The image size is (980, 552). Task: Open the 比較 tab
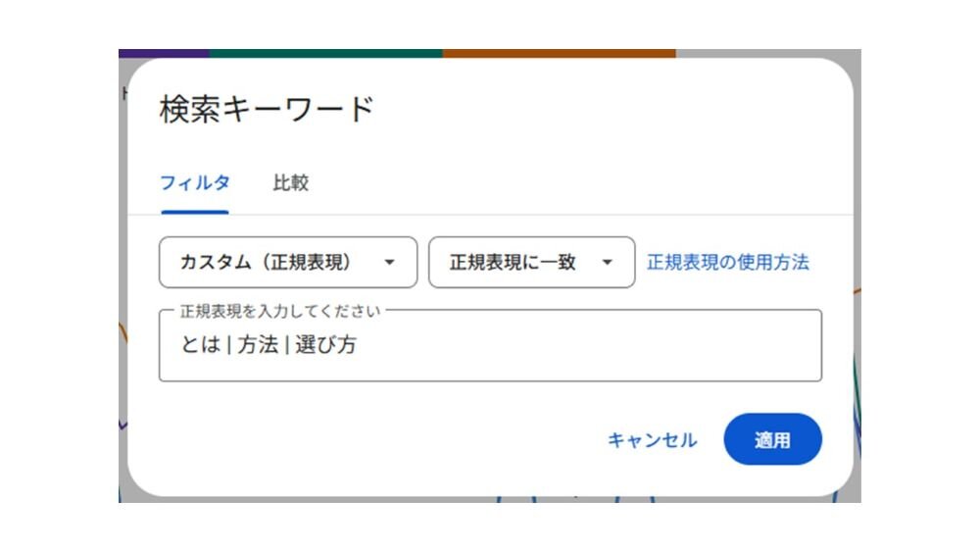coord(290,183)
